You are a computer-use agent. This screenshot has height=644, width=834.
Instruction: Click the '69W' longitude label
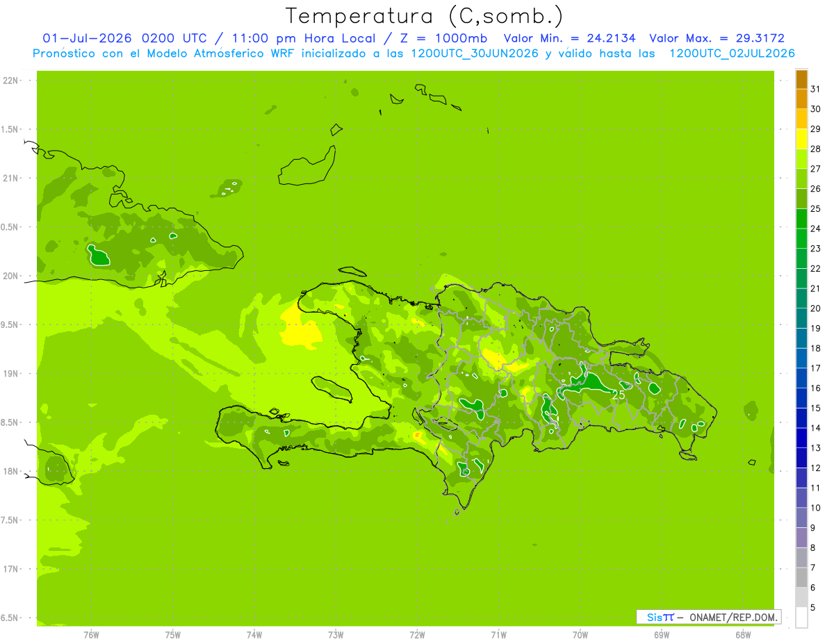pos(662,635)
